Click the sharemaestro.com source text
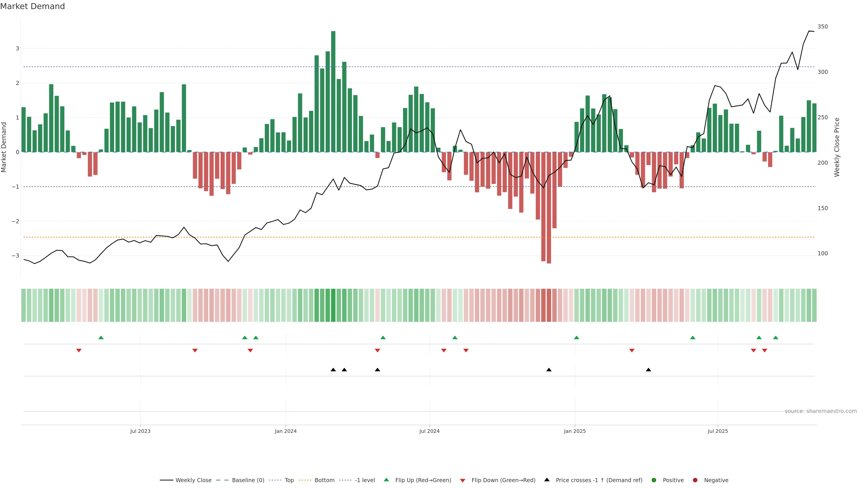 pyautogui.click(x=821, y=411)
